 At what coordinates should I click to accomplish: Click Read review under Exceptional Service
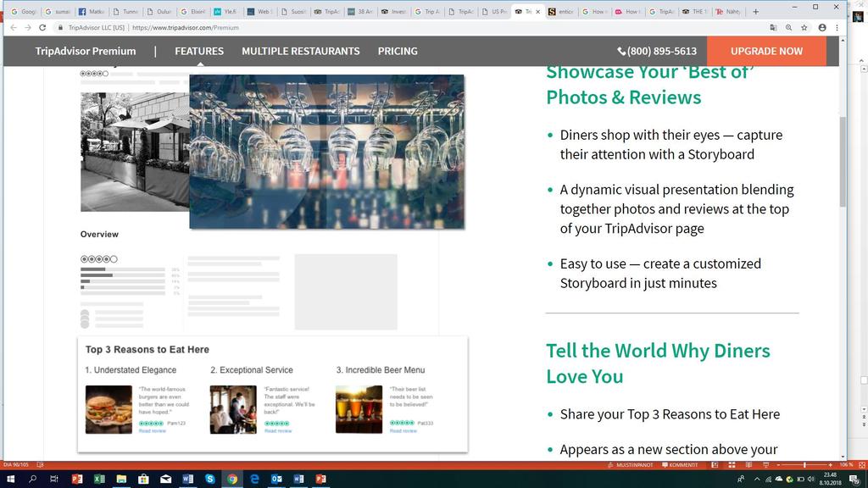click(278, 431)
